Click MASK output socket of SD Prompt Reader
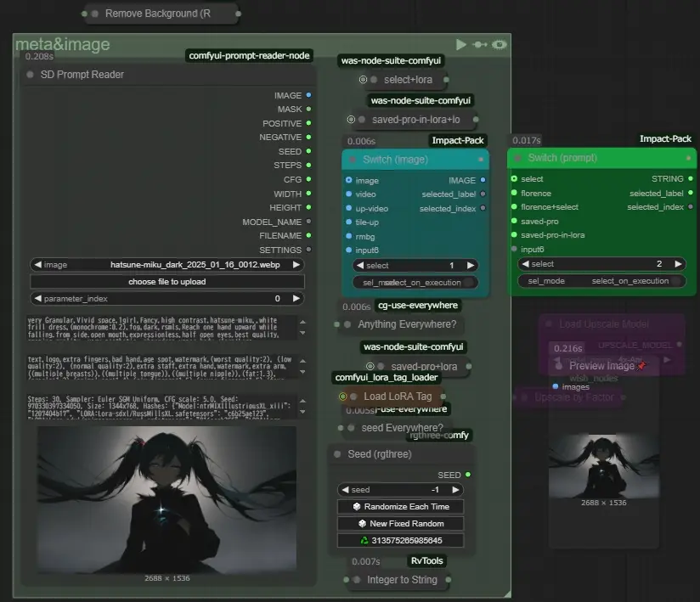This screenshot has height=602, width=700. (308, 109)
